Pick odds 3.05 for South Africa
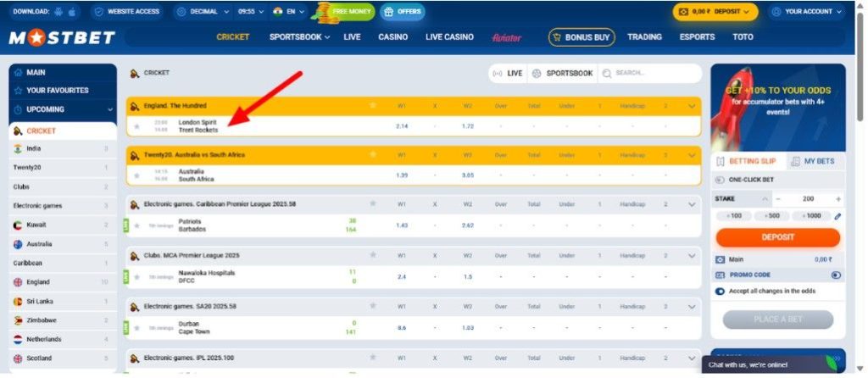This screenshot has height=378, width=868. [x=468, y=175]
